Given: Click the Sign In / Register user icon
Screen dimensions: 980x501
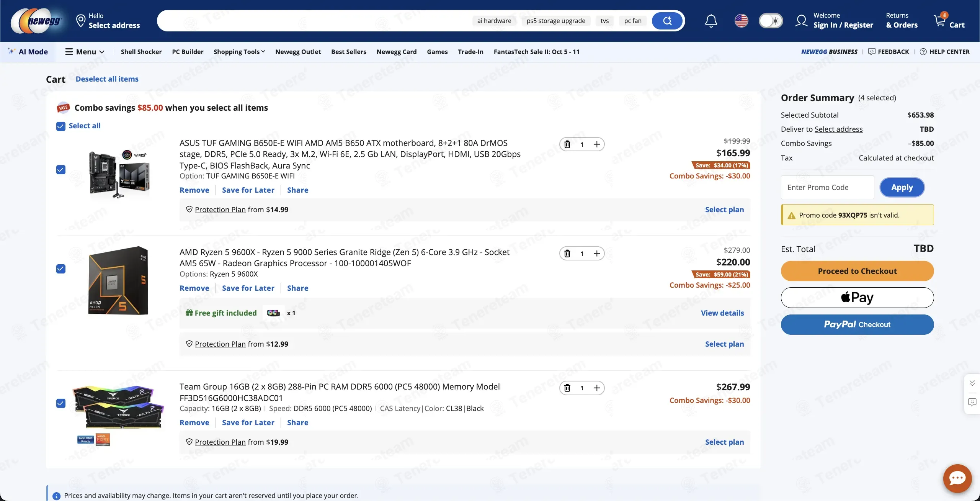Looking at the screenshot, I should click(x=801, y=21).
